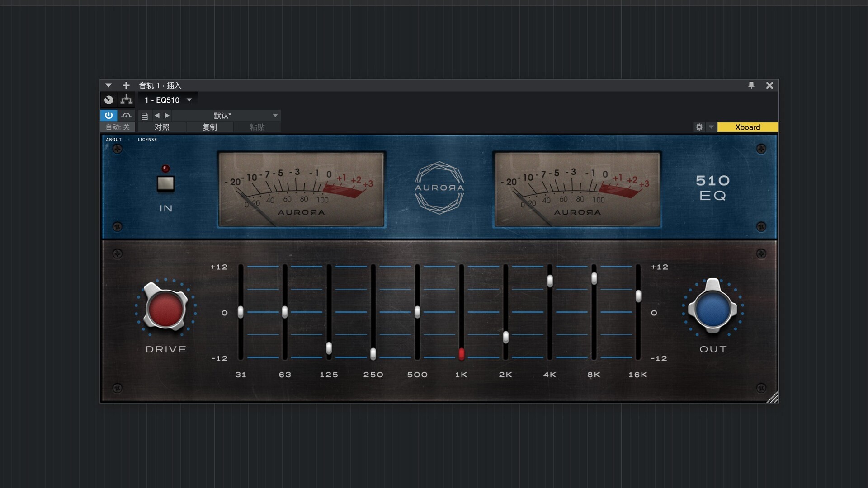
Task: Pin the plugin window
Action: click(751, 85)
